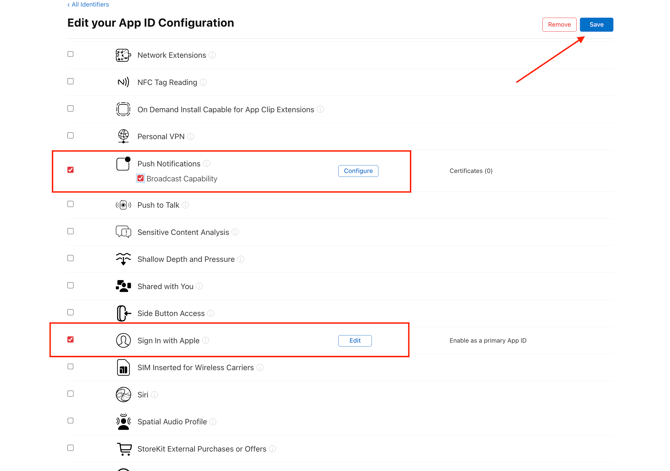Enable the Siri capability checkbox
This screenshot has height=471, width=670.
coord(70,394)
